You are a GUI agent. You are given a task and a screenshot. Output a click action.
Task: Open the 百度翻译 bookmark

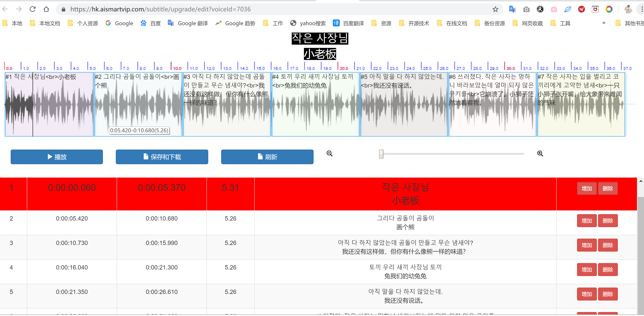(349, 23)
